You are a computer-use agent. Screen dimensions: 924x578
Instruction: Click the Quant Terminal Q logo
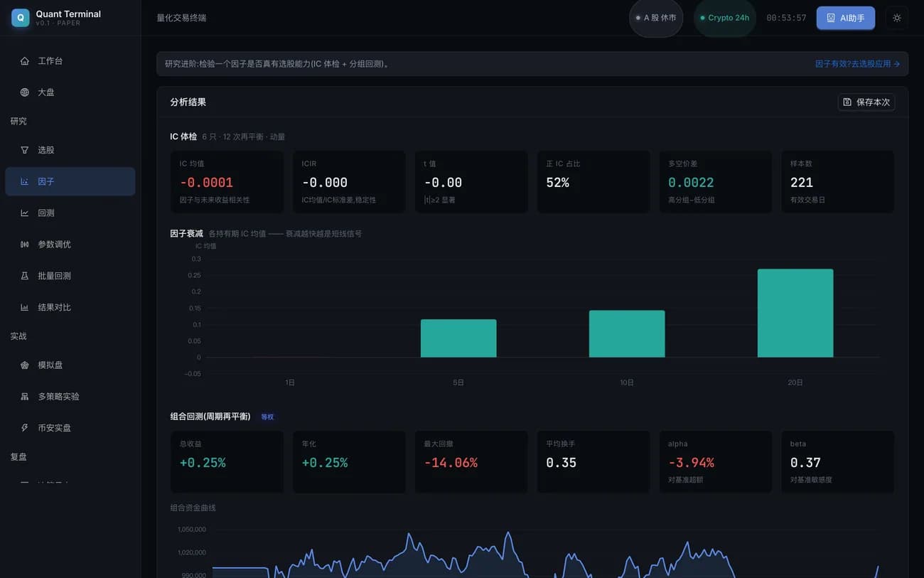(x=21, y=18)
